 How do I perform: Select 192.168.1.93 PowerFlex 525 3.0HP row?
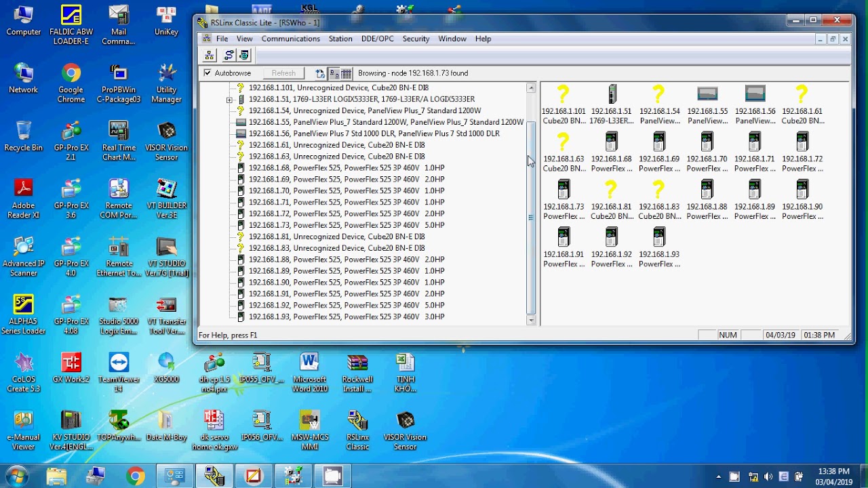pyautogui.click(x=347, y=317)
